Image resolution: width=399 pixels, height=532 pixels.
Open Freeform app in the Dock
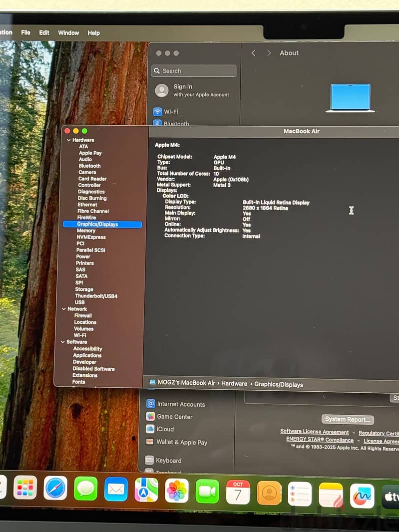pos(362,496)
